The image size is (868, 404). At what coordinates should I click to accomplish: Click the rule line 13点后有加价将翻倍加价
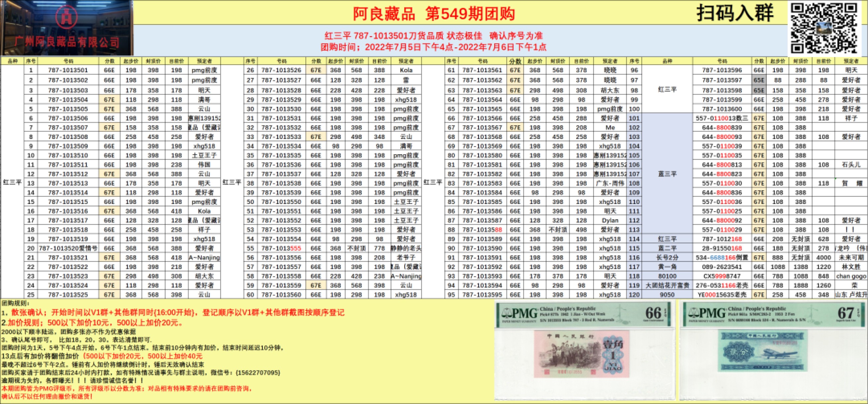point(102,356)
